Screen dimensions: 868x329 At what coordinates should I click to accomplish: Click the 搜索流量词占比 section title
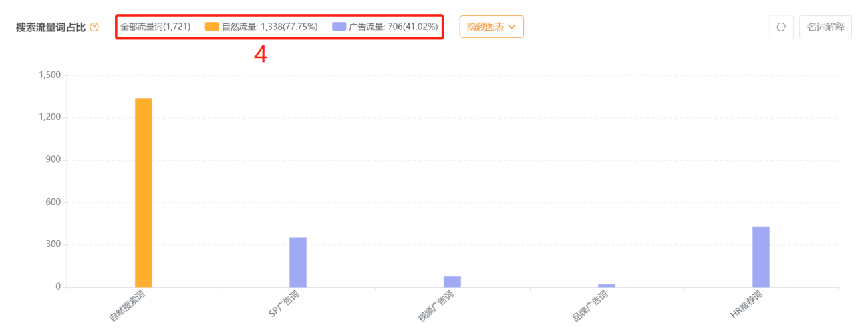click(x=51, y=27)
